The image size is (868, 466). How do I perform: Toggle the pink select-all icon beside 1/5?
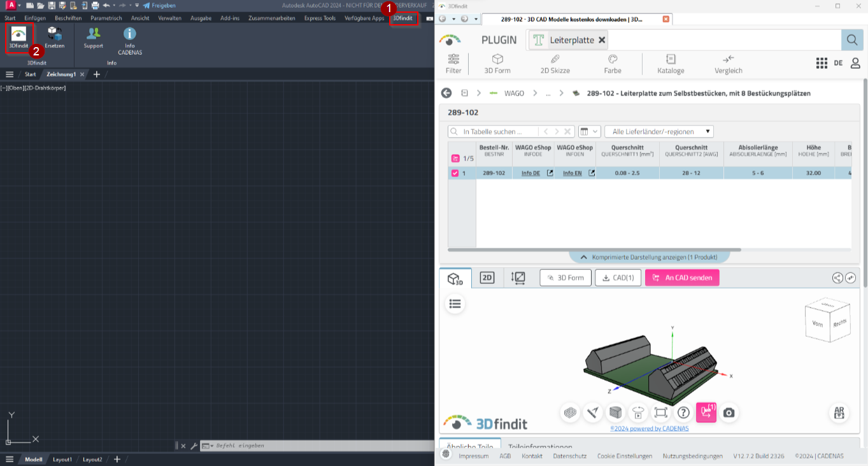[455, 159]
